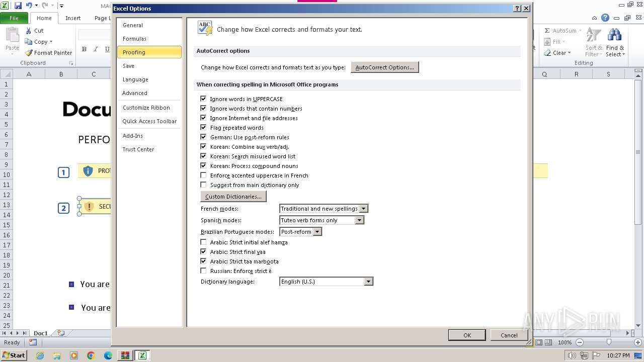Click the Find & Select binoculars icon
This screenshot has width=644, height=362.
tap(614, 35)
